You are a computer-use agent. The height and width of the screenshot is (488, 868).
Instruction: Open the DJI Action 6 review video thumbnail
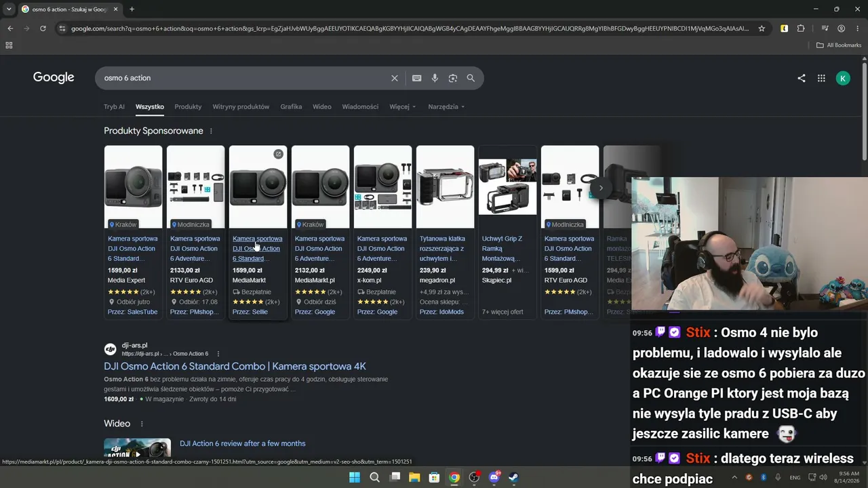pos(137,449)
